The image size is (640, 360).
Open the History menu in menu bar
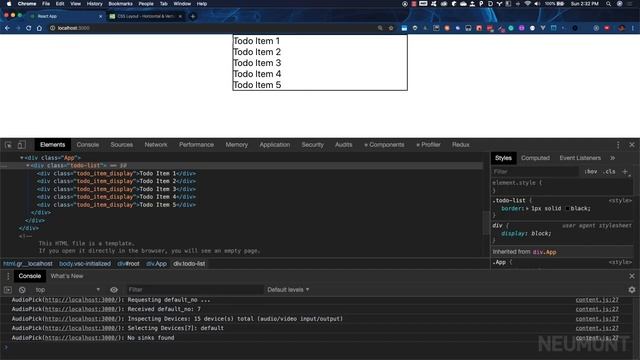point(95,4)
